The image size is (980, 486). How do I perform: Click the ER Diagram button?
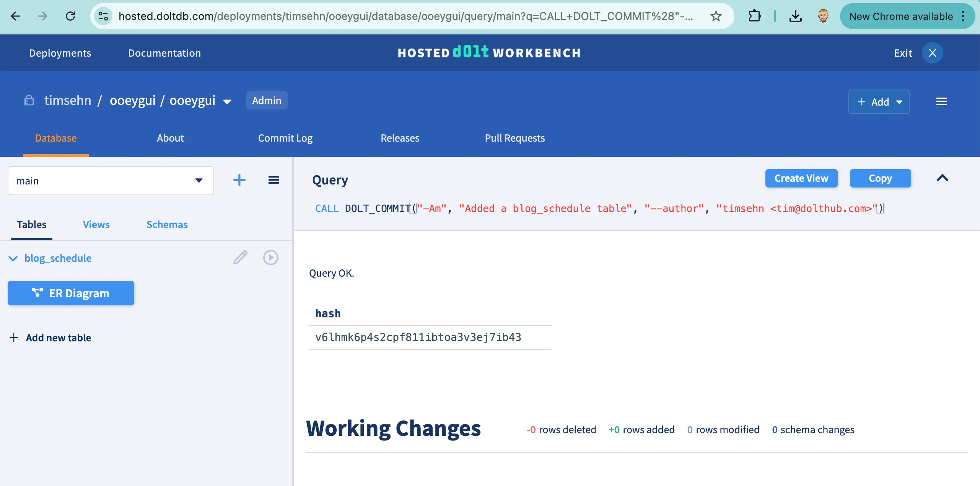click(x=71, y=293)
